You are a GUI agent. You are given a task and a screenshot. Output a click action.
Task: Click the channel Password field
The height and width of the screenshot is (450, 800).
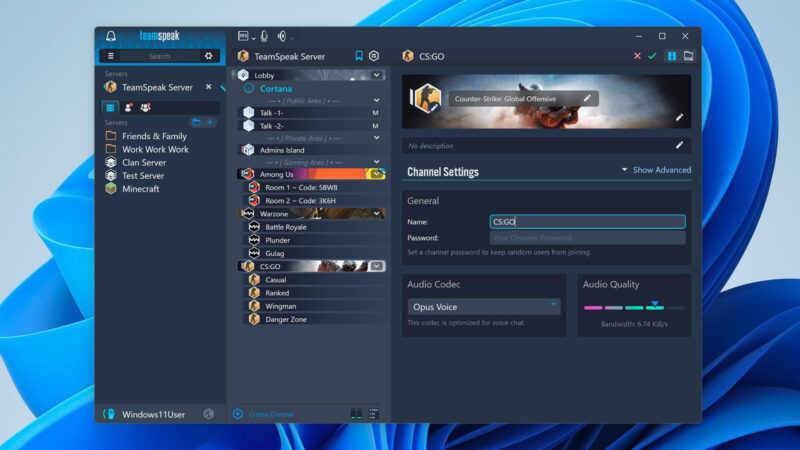coord(587,238)
